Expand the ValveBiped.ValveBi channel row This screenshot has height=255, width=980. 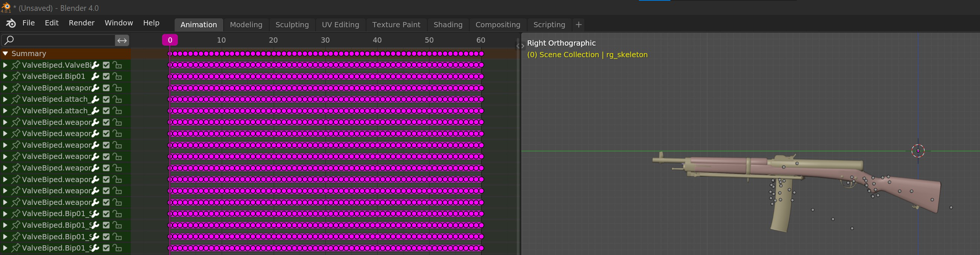coord(5,65)
